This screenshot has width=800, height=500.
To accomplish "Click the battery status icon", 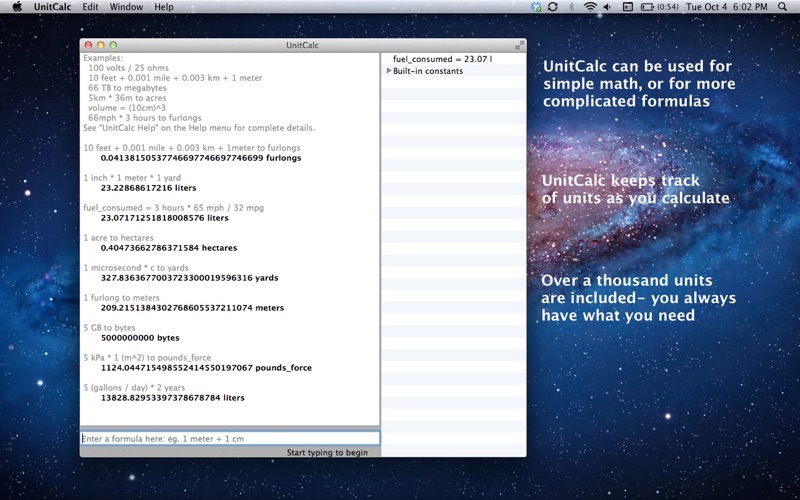I will (647, 7).
